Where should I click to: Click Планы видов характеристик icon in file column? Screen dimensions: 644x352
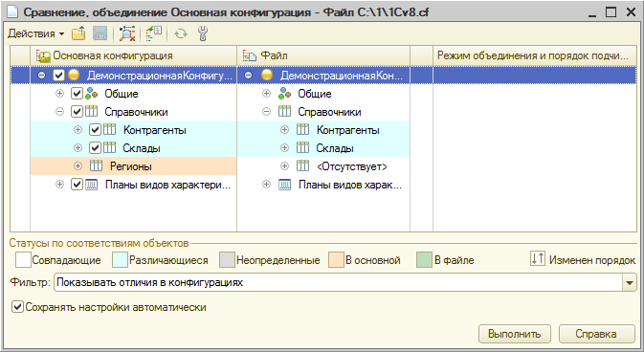(x=284, y=185)
